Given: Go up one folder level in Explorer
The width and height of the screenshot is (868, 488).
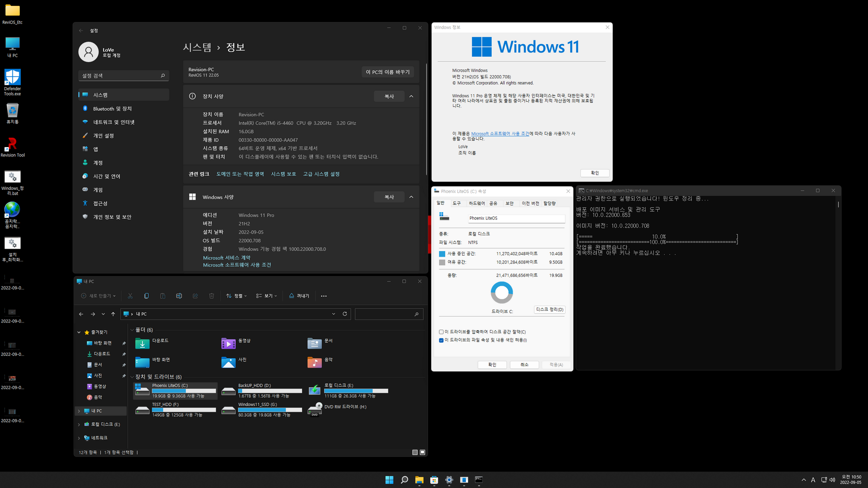Looking at the screenshot, I should pos(113,314).
